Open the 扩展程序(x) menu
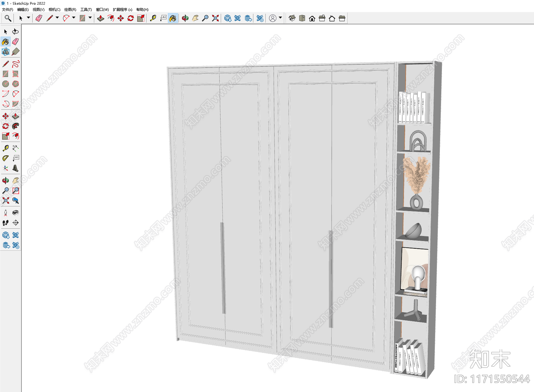The width and height of the screenshot is (534, 392). pos(122,10)
